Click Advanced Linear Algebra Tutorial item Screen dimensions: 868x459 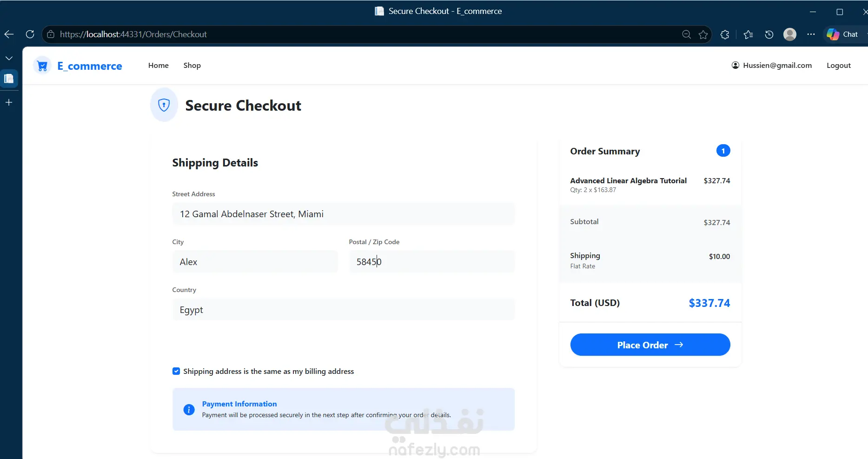tap(629, 181)
